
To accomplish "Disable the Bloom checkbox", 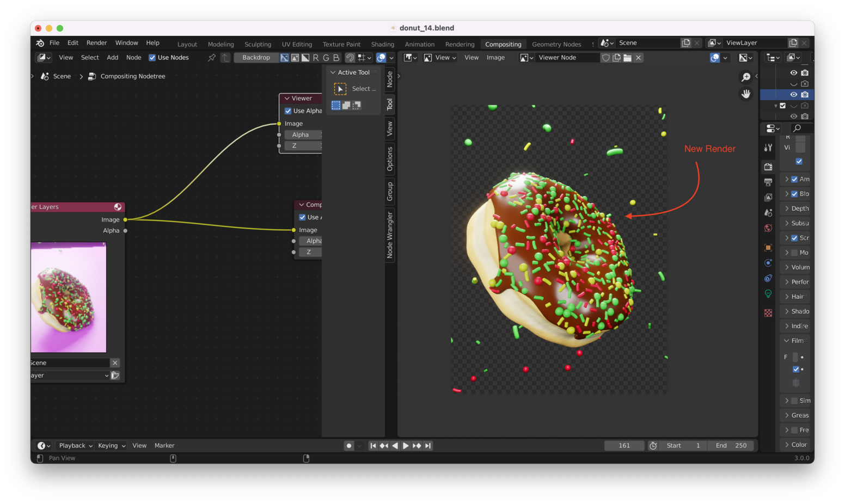I will click(x=794, y=194).
